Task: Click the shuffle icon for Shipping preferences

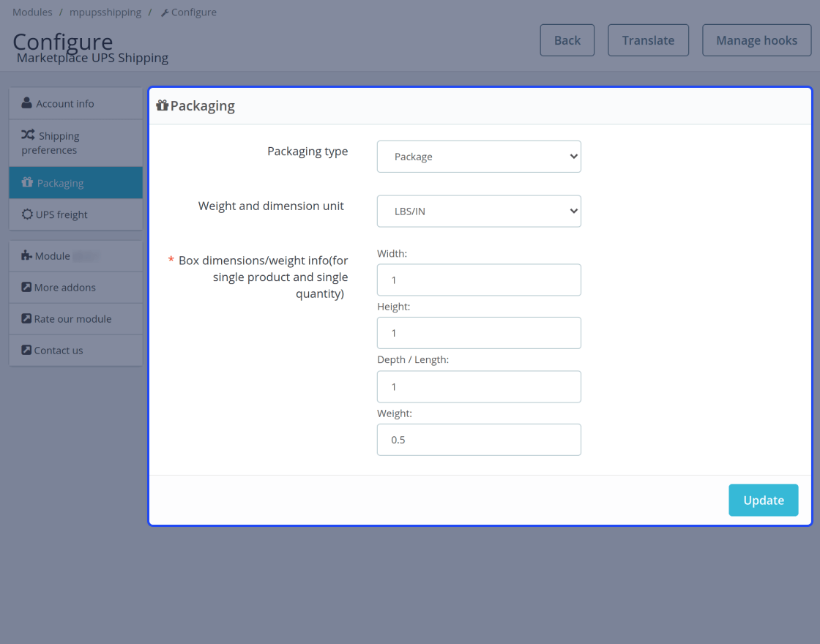Action: (28, 135)
